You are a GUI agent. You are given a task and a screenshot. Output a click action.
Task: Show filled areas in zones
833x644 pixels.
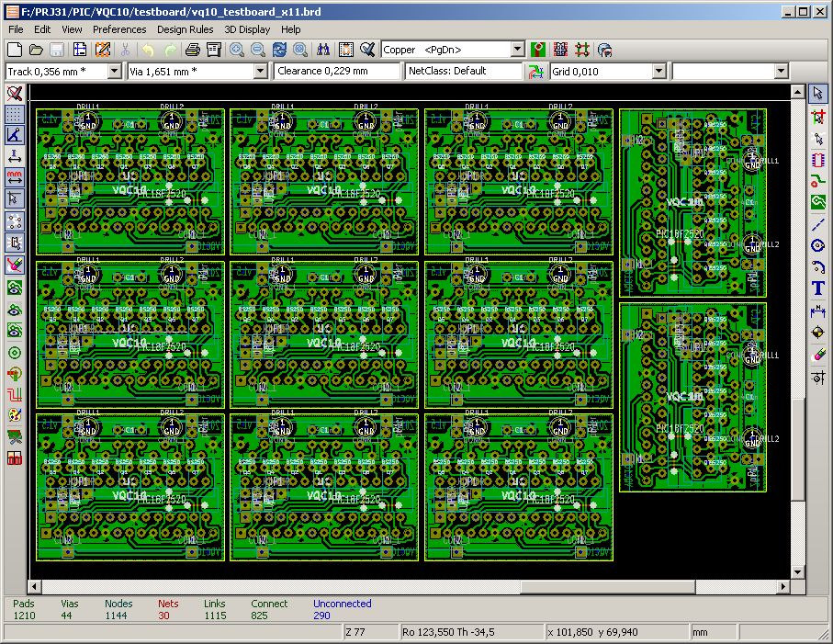pos(15,288)
